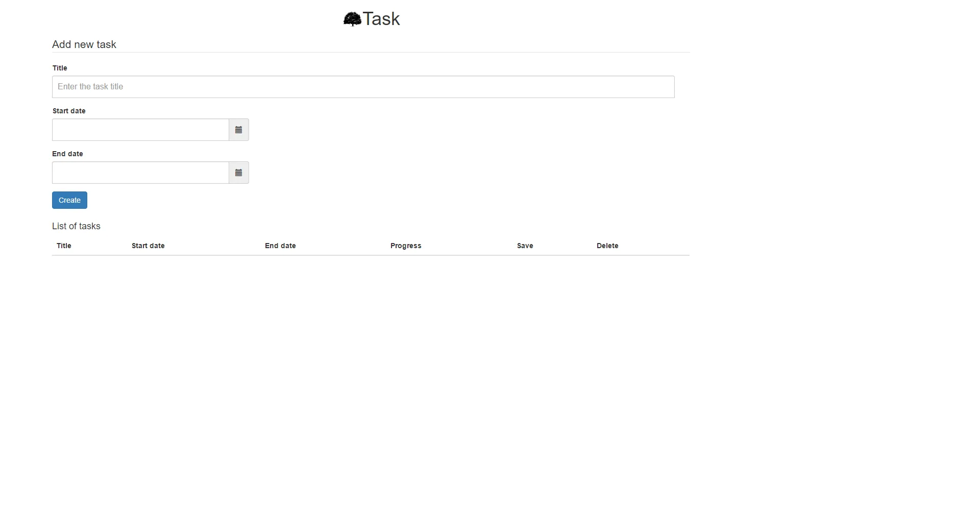Click the Title form label
The image size is (980, 531).
[x=60, y=68]
